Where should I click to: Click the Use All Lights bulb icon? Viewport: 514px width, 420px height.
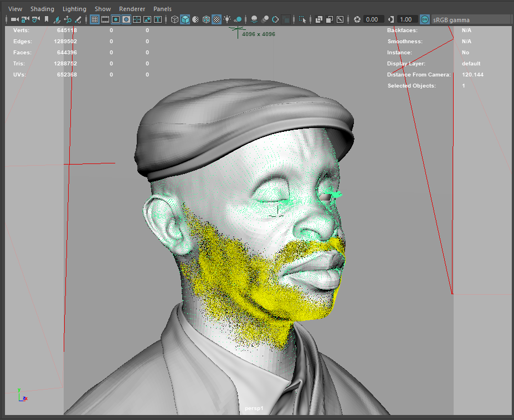coord(227,20)
